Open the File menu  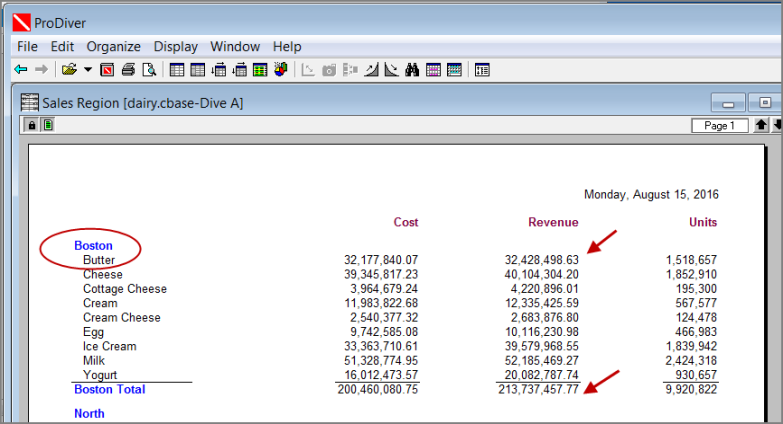(27, 46)
